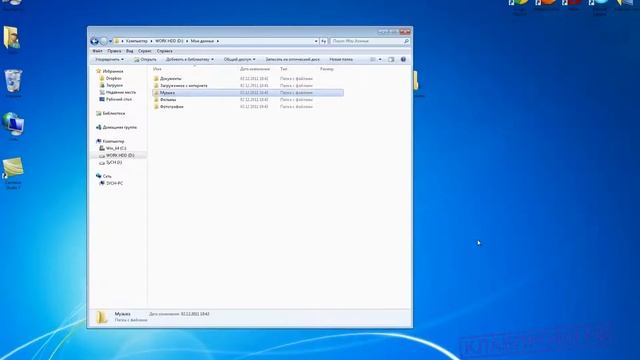Click the Explorer forward arrow button
640x360 pixels.
coord(103,41)
